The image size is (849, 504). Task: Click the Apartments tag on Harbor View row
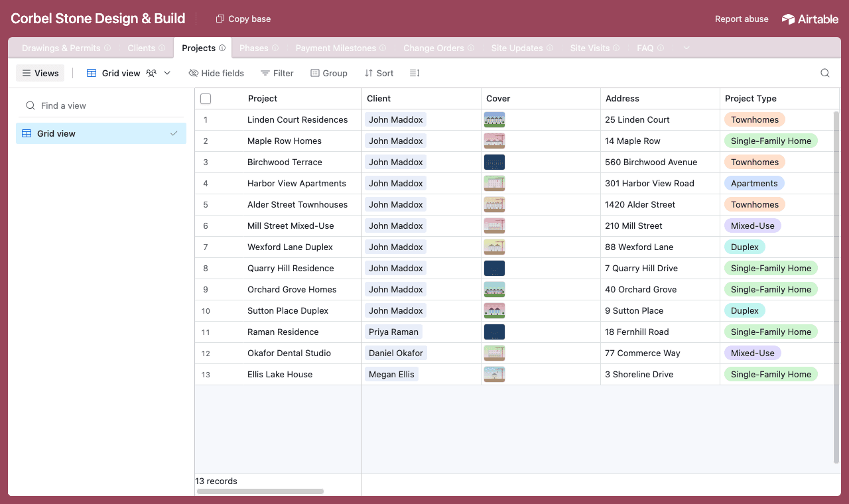[x=754, y=184]
